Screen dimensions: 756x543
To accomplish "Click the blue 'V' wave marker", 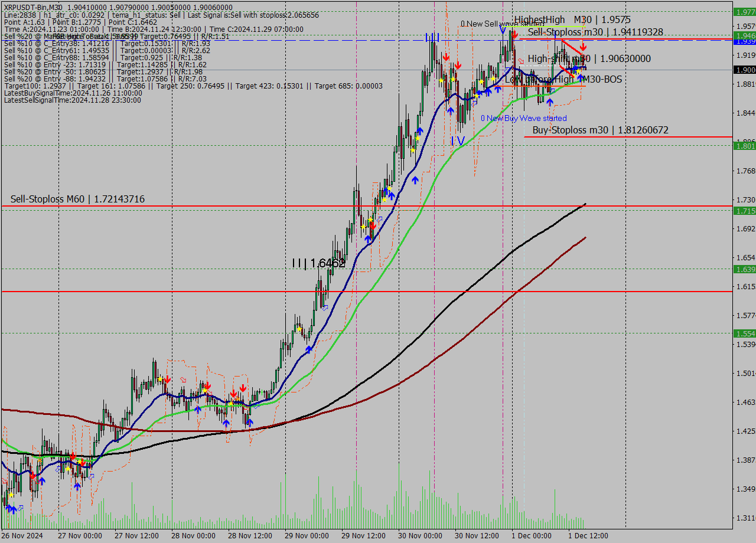I will (503, 30).
